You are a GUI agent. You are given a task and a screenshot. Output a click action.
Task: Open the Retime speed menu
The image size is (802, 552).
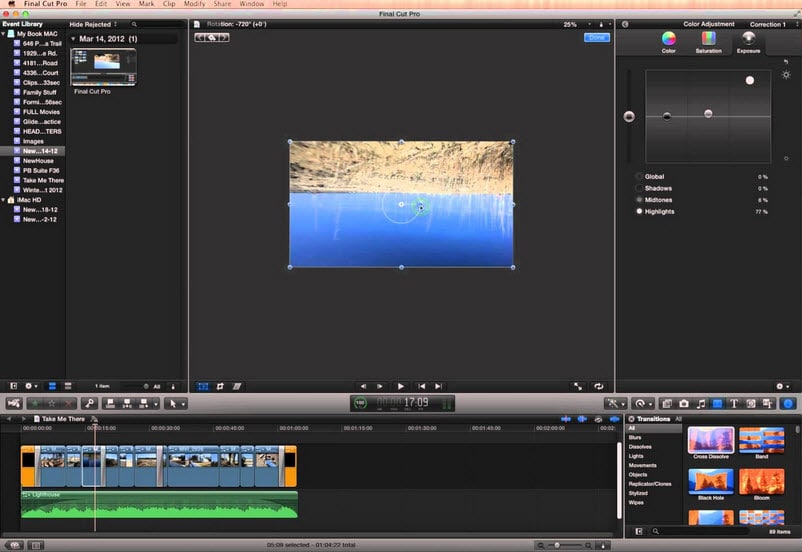[x=642, y=404]
